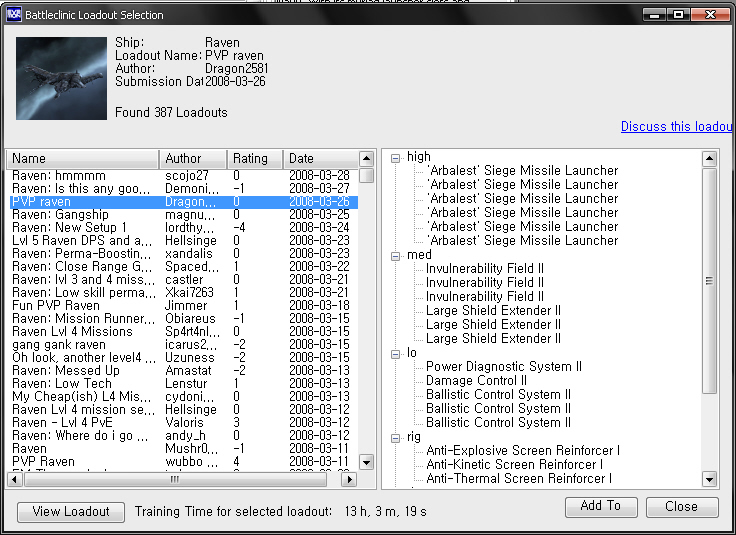The image size is (736, 535).
Task: Select 'Lvl 5 Raven DPS and a...' row
Action: click(184, 241)
